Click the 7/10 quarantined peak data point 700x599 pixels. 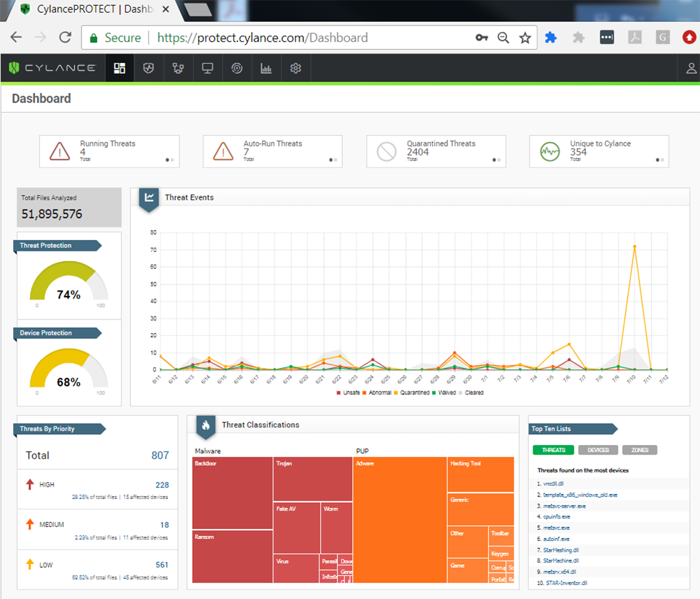click(634, 246)
